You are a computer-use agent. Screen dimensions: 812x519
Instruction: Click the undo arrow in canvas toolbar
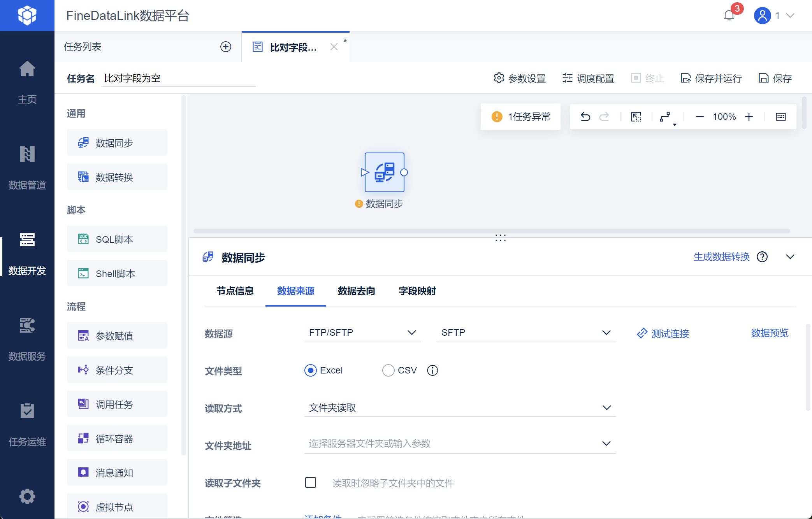click(x=585, y=117)
